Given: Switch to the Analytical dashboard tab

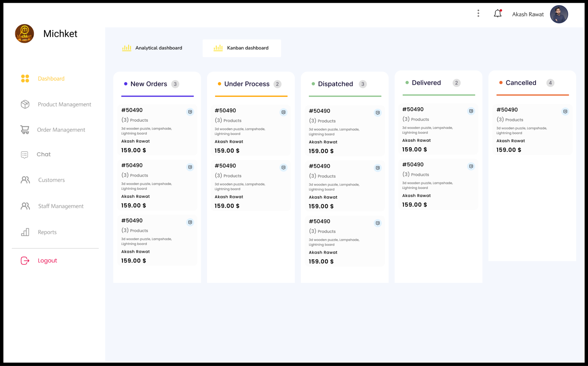Looking at the screenshot, I should click(152, 48).
